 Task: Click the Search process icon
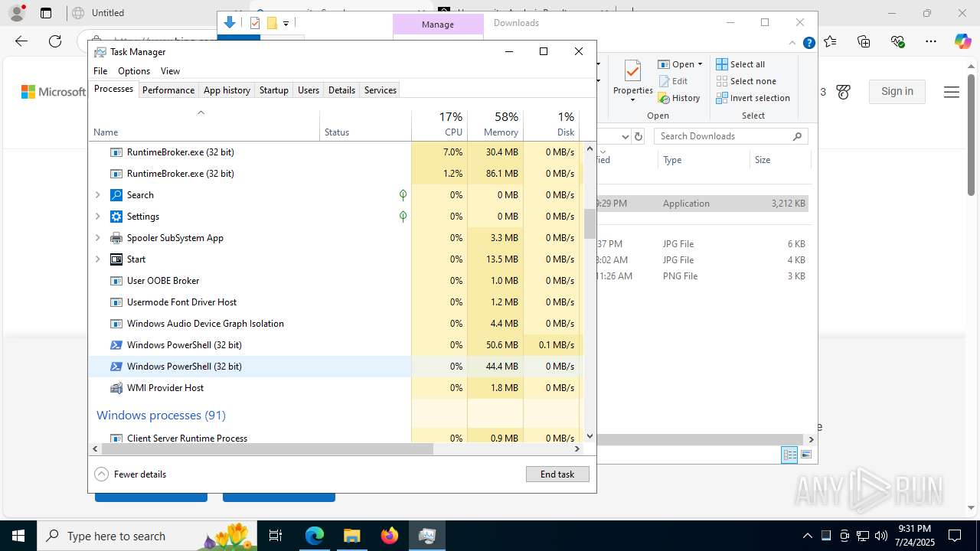[x=116, y=195]
